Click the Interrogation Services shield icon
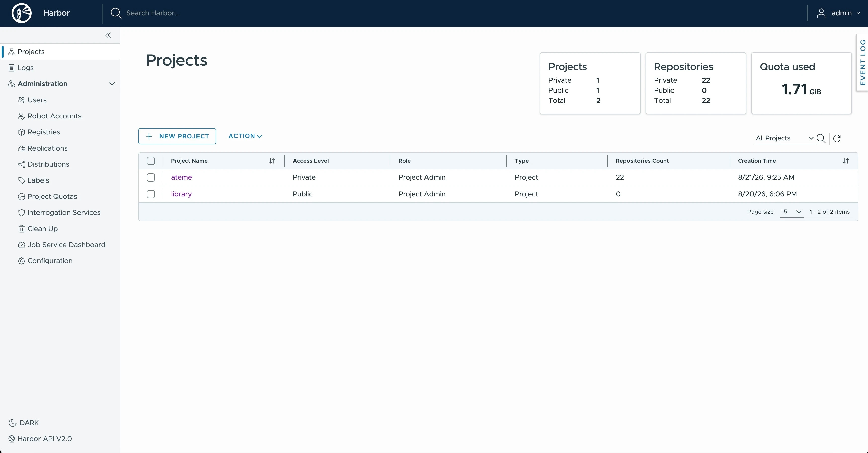The width and height of the screenshot is (868, 453). 22,213
